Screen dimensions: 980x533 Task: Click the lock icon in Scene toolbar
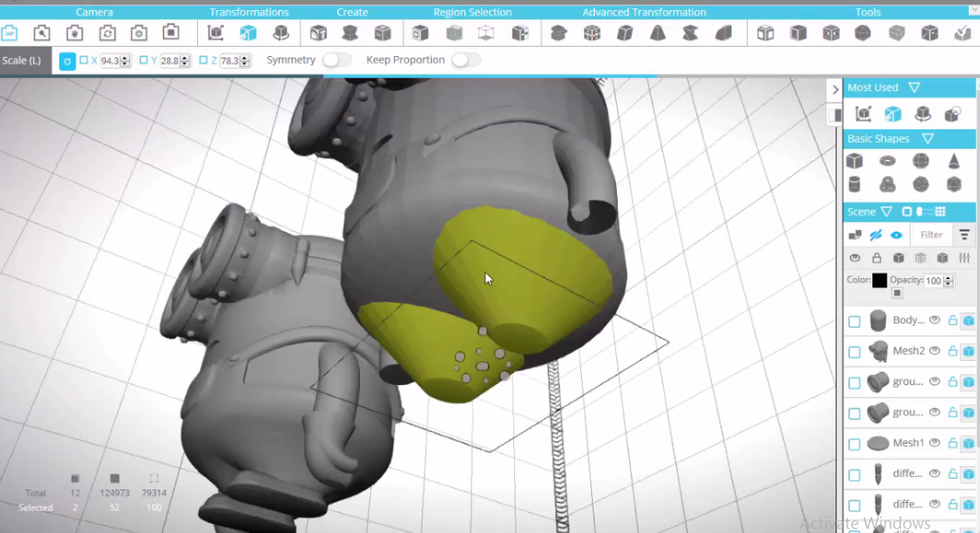(876, 258)
